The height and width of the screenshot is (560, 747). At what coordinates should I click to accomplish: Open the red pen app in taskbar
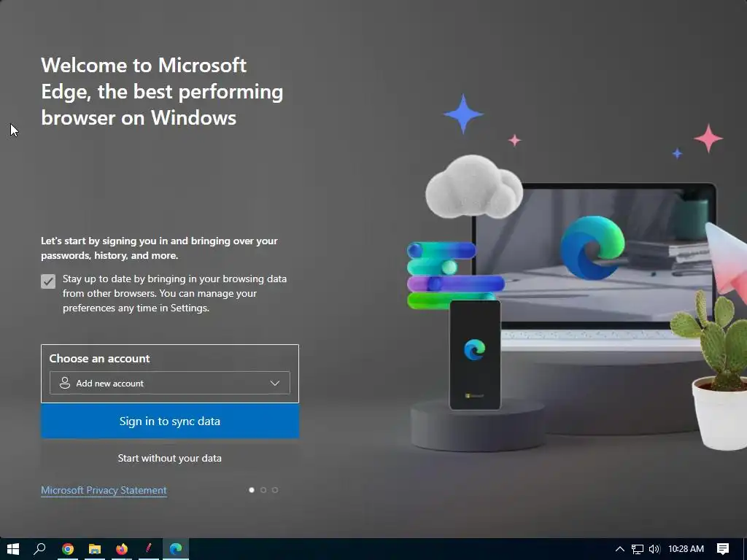[x=149, y=549]
